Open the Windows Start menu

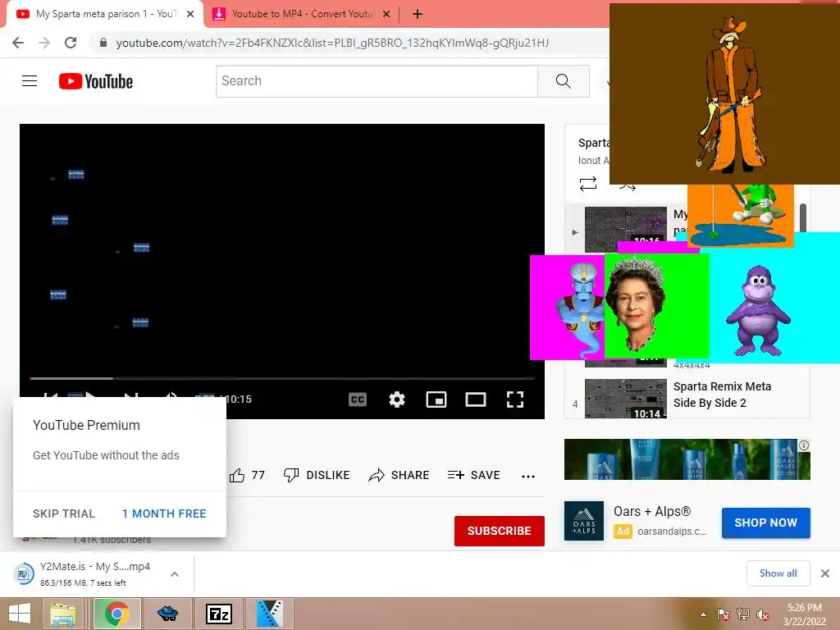pos(20,614)
